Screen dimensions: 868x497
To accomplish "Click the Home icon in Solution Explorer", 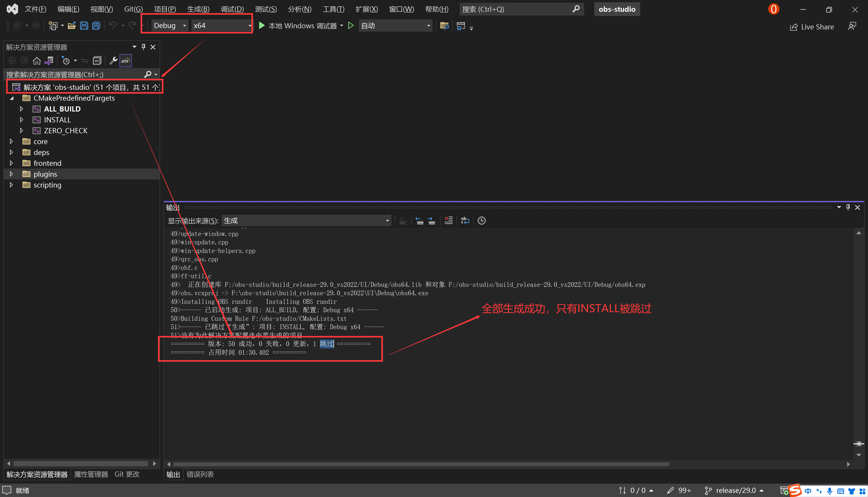I will tap(36, 60).
